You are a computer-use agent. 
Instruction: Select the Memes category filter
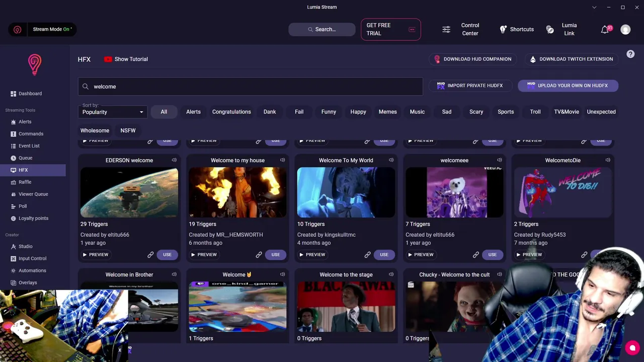388,112
